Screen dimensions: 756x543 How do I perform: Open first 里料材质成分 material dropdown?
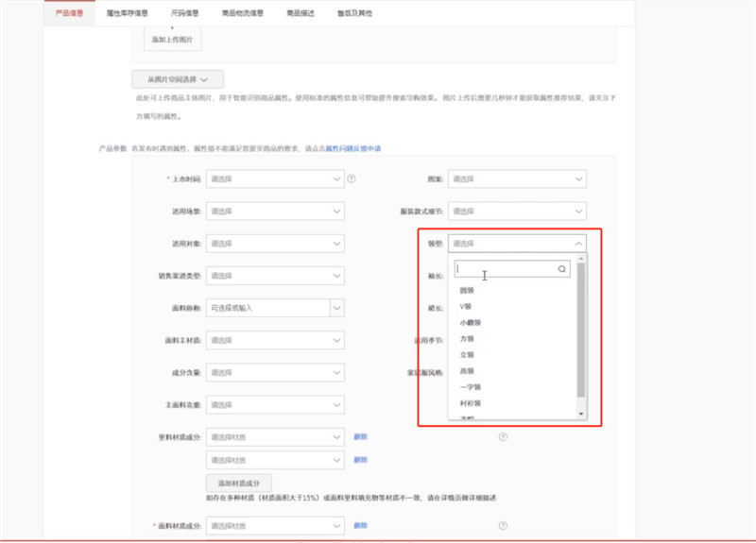(275, 437)
